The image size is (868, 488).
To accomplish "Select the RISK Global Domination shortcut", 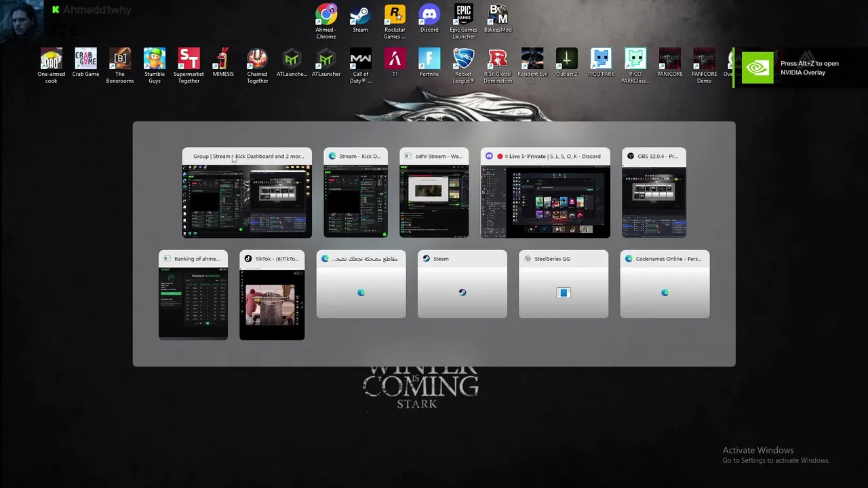I will coord(498,66).
